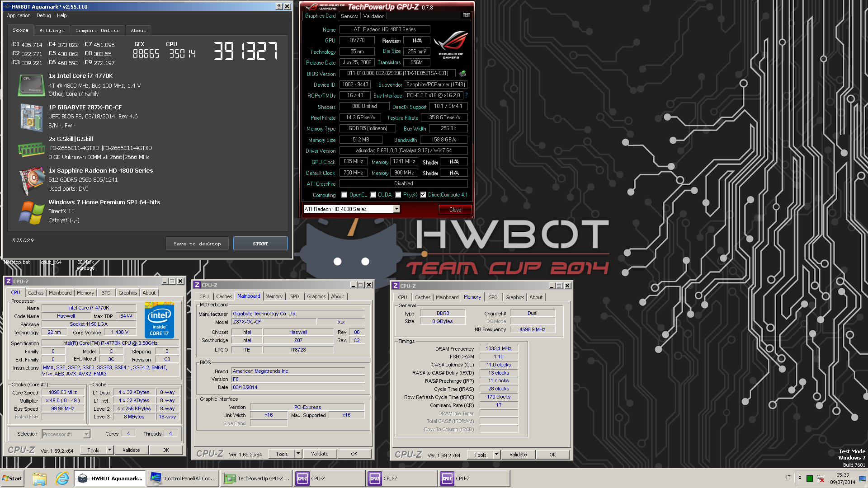
Task: Switch to the Settings tab in Aquamark
Action: coord(52,30)
